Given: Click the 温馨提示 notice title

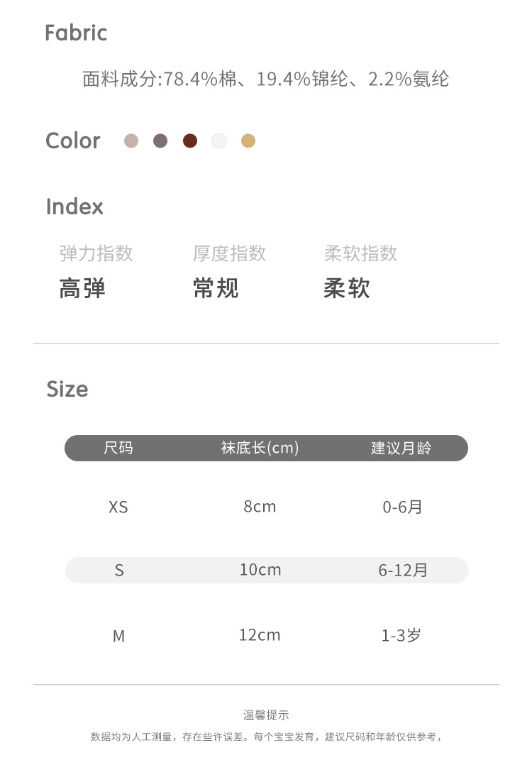Looking at the screenshot, I should (266, 715).
